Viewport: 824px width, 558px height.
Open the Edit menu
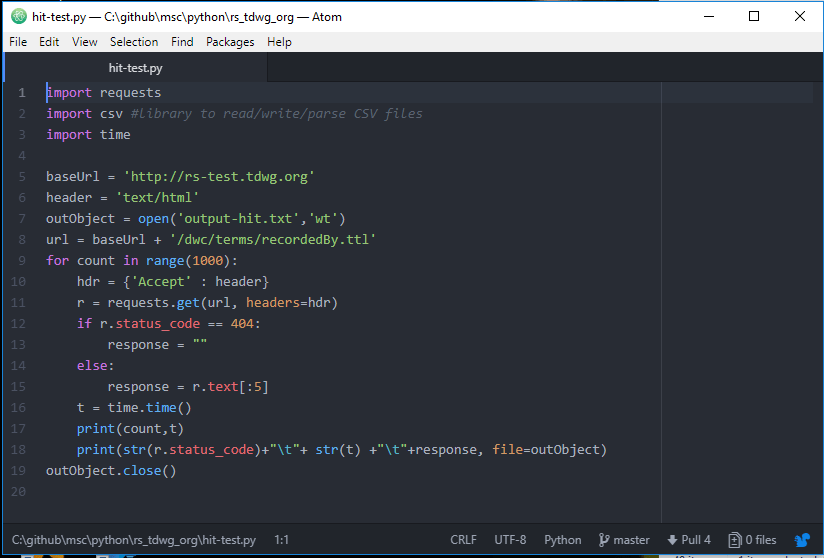point(49,42)
